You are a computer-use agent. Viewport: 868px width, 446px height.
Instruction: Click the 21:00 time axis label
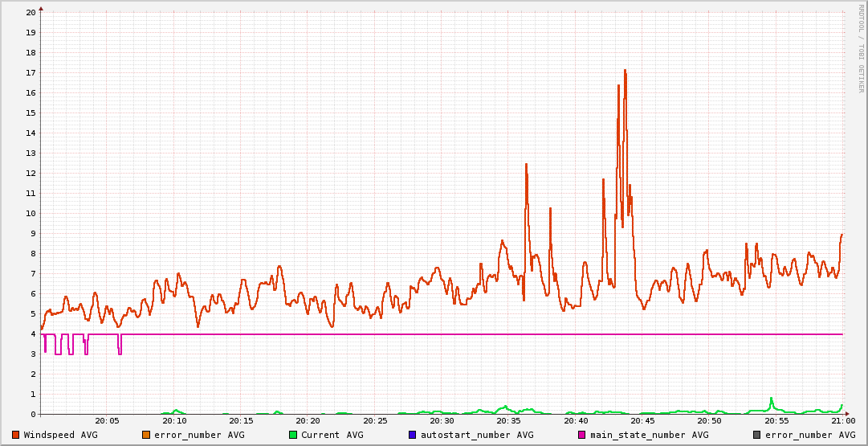tap(842, 420)
